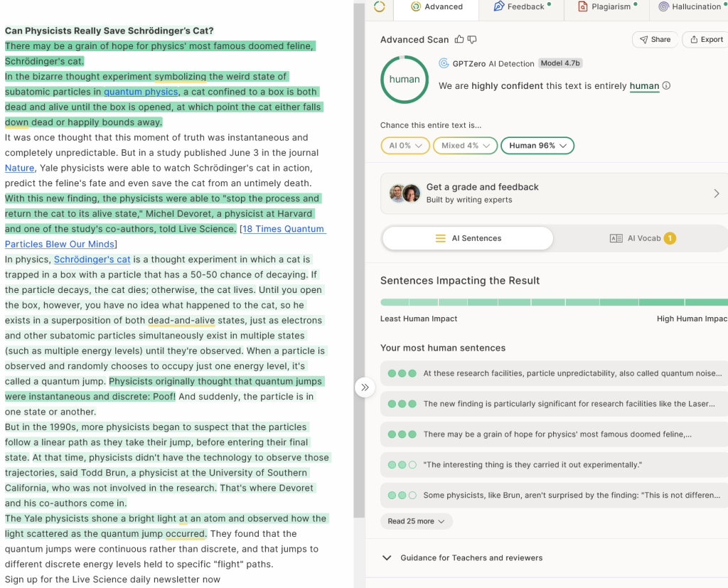Open Get a grade and feedback card
728x588 pixels.
[x=554, y=193]
